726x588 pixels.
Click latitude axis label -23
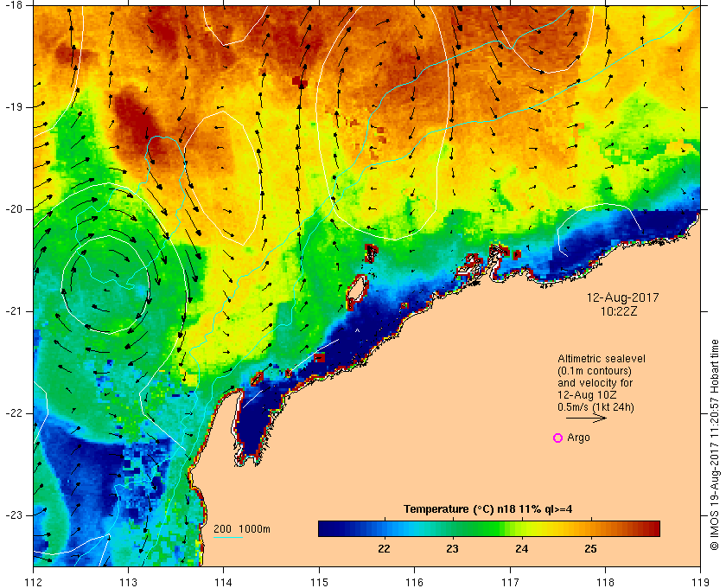pos(14,514)
